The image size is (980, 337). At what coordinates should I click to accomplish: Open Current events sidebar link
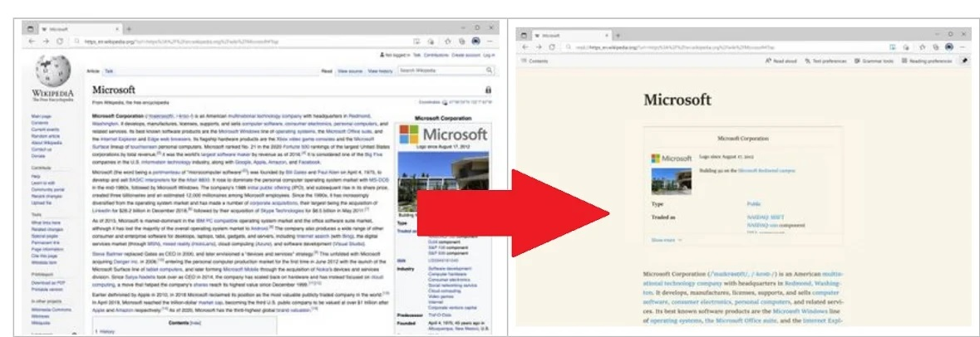[x=45, y=129]
